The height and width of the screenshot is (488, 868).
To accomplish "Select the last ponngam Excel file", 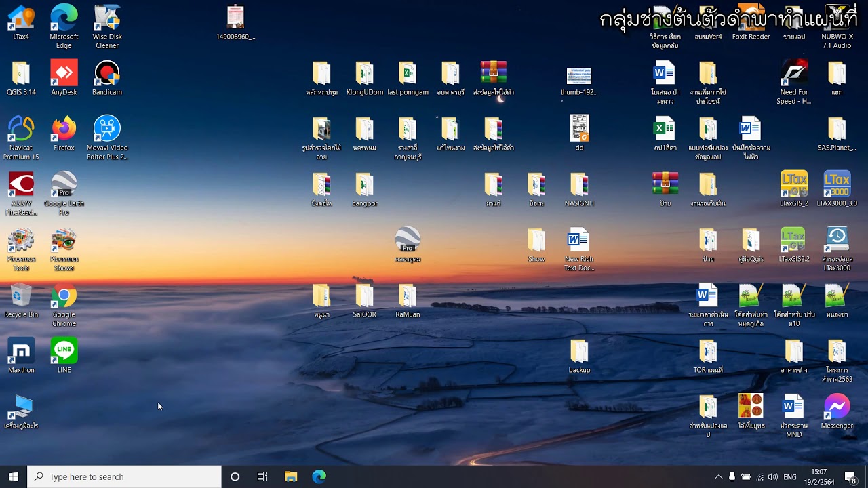I will (408, 78).
